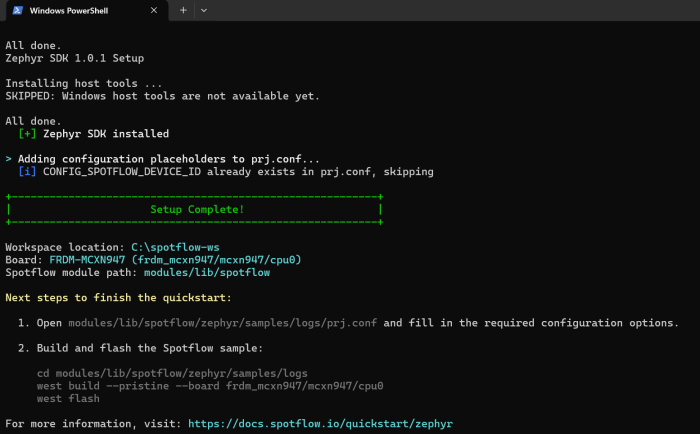Close the Windows PowerShell tab
The height and width of the screenshot is (434, 700).
154,10
